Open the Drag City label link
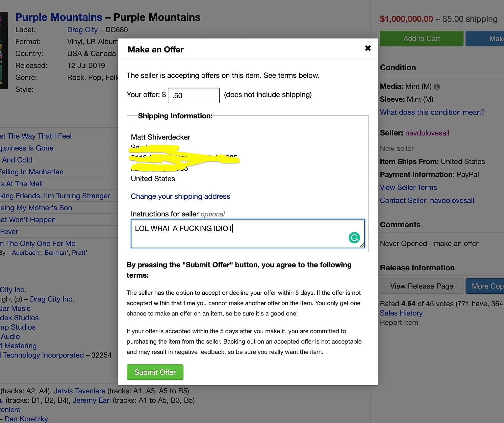This screenshot has width=504, height=423. [82, 30]
